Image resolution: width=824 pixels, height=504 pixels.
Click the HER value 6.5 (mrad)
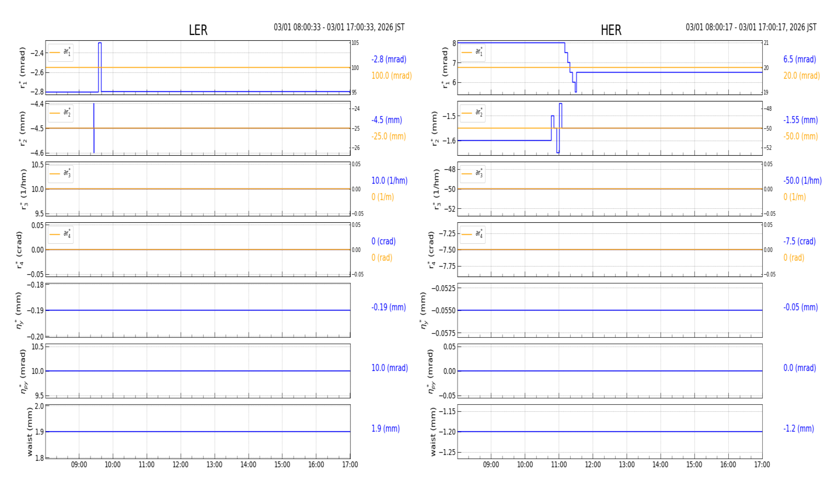799,60
